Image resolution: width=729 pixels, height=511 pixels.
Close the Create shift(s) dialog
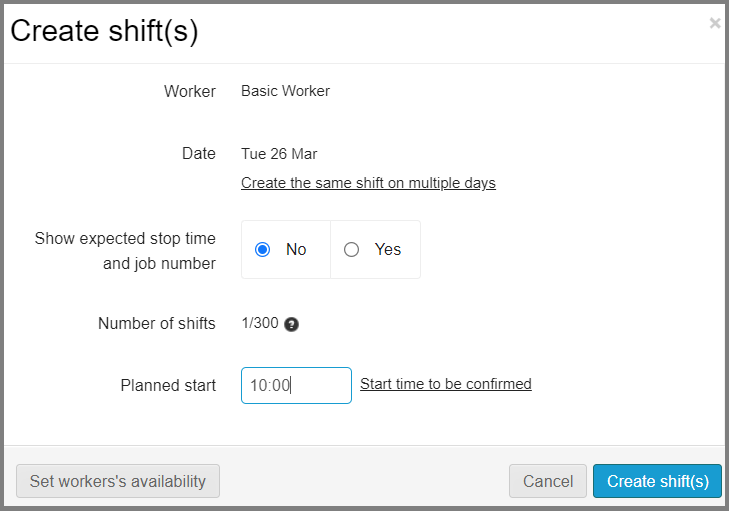pos(714,23)
